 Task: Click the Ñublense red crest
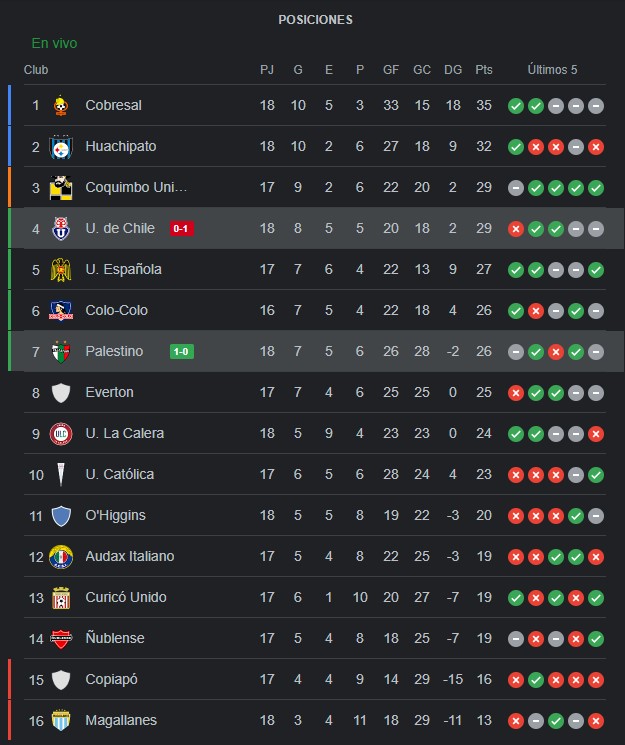point(61,639)
